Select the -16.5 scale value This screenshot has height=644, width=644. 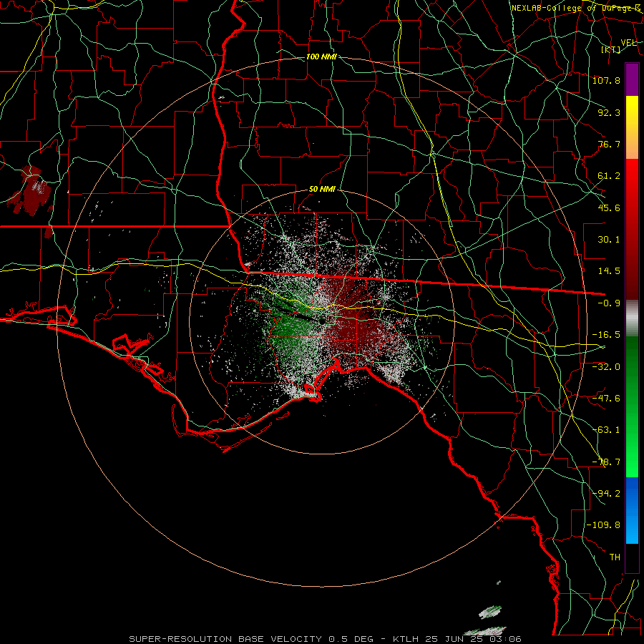pyautogui.click(x=606, y=335)
